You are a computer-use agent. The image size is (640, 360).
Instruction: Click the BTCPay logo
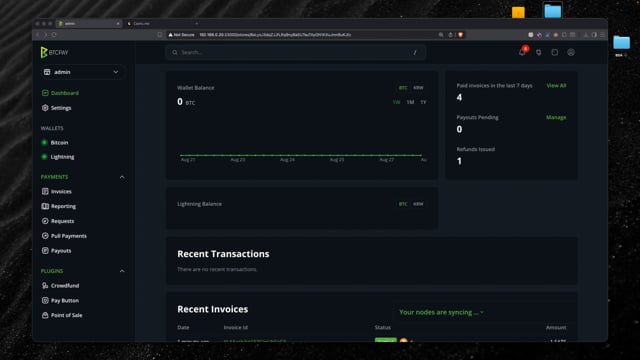pos(54,52)
